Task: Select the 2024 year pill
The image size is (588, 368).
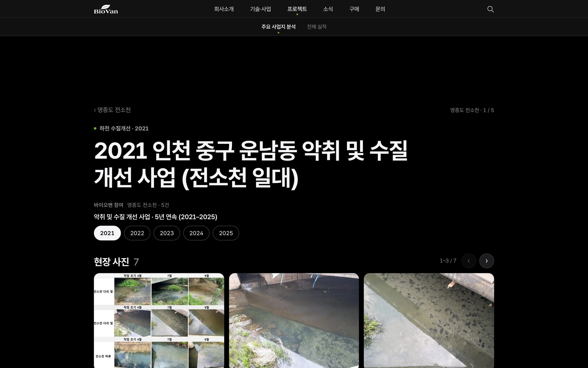Action: pyautogui.click(x=196, y=233)
